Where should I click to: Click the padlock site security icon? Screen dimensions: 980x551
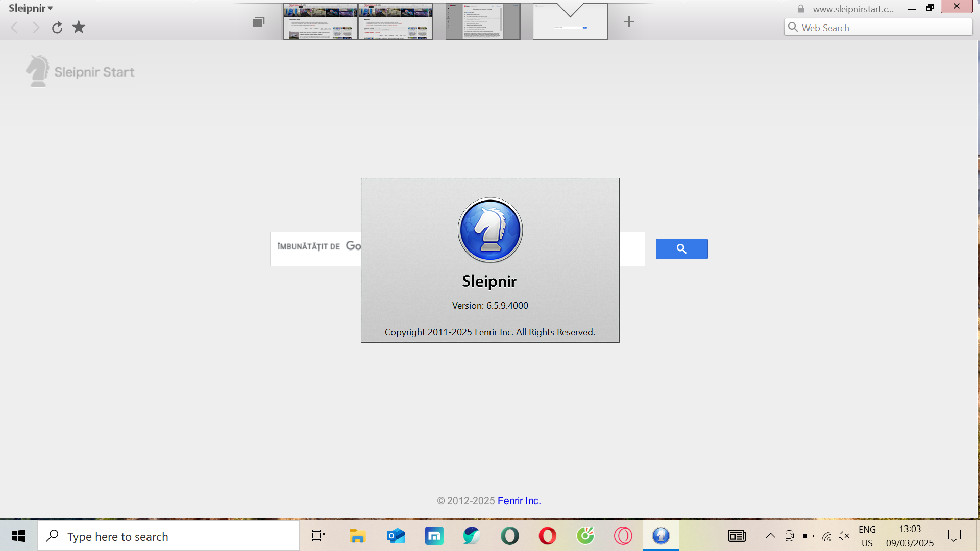point(801,9)
